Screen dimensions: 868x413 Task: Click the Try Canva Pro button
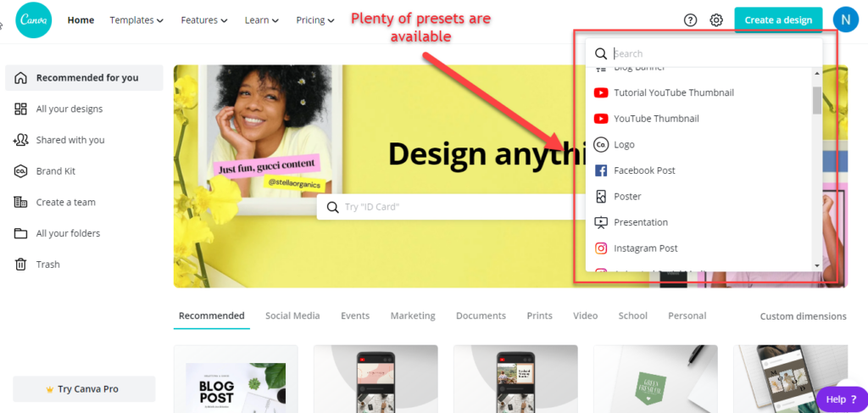tap(84, 388)
